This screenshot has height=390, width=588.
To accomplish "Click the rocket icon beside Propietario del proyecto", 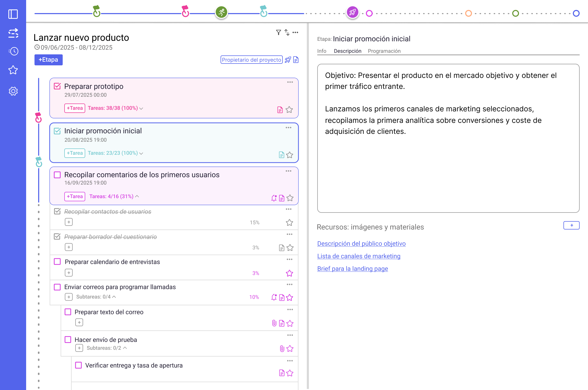I will (x=288, y=60).
